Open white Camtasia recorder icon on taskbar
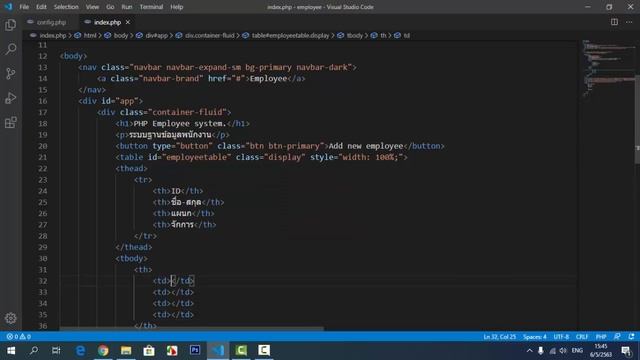The height and width of the screenshot is (360, 640). [264, 351]
